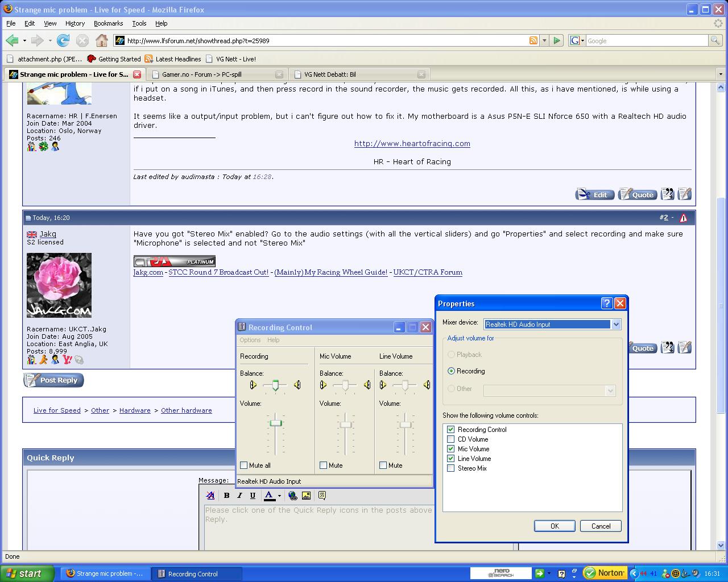Image resolution: width=728 pixels, height=582 pixels.
Task: Click the Google search field
Action: coord(647,41)
